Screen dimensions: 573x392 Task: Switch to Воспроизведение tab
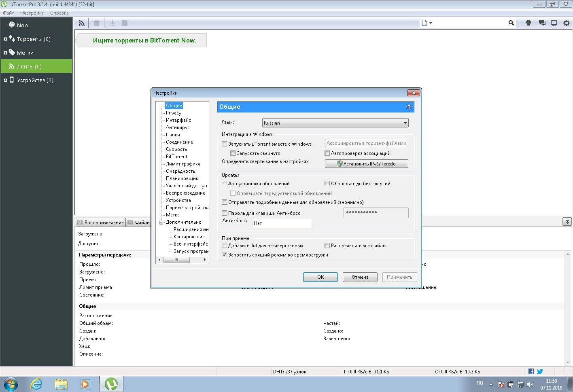(x=100, y=222)
